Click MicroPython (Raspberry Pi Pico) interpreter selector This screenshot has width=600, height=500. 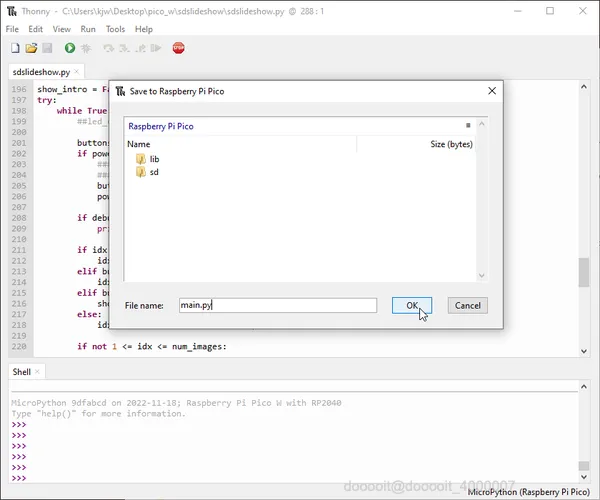(528, 492)
